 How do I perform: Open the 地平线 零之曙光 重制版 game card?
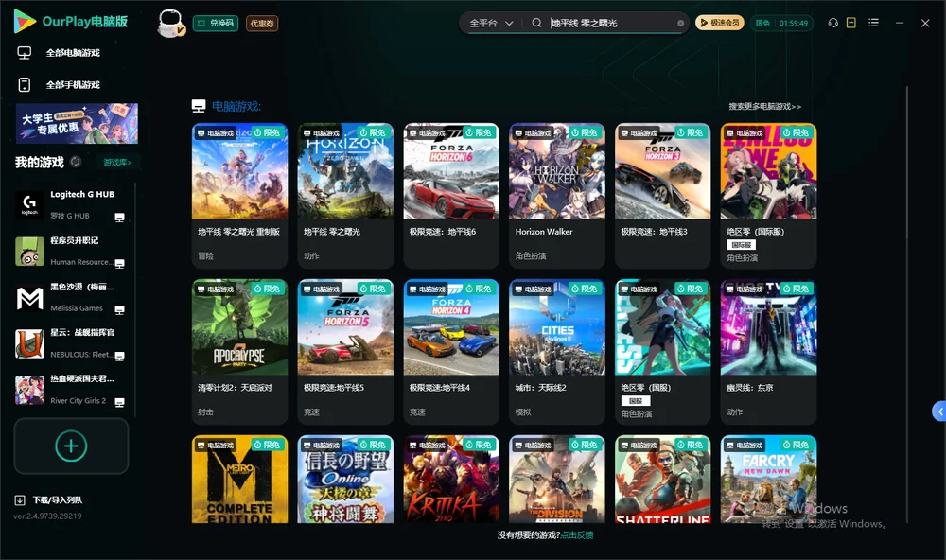[239, 196]
